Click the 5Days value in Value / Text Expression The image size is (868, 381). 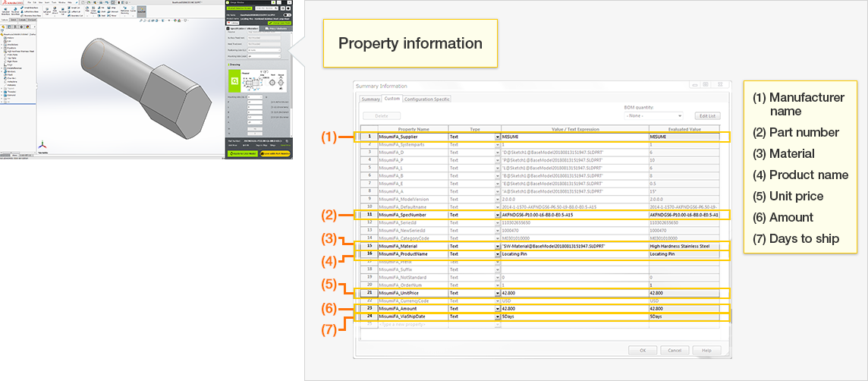click(x=574, y=316)
